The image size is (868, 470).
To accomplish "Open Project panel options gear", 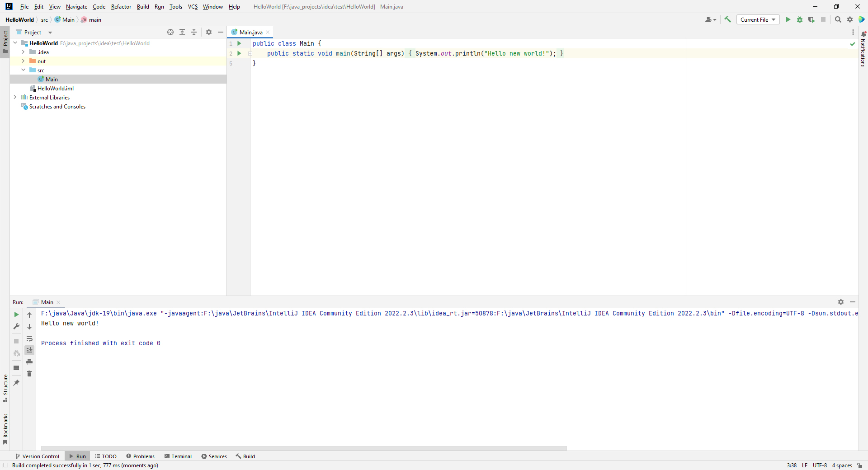I will click(x=209, y=32).
